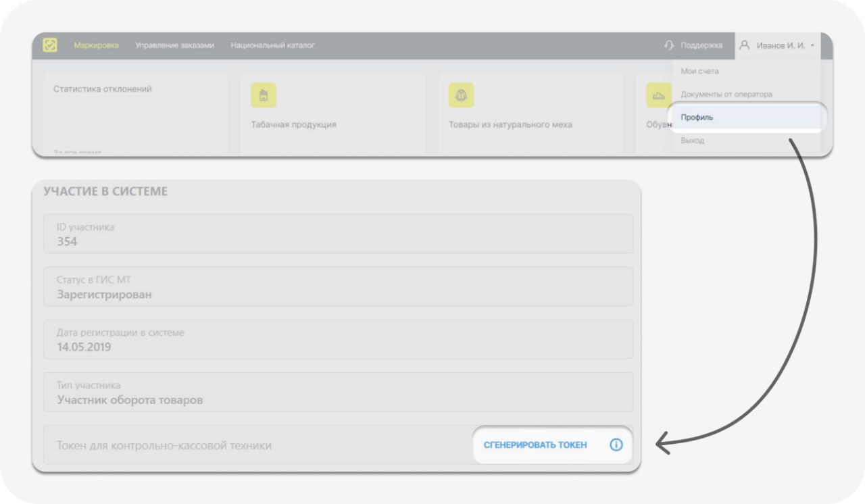Switch to Управление заказами tab

(x=174, y=45)
